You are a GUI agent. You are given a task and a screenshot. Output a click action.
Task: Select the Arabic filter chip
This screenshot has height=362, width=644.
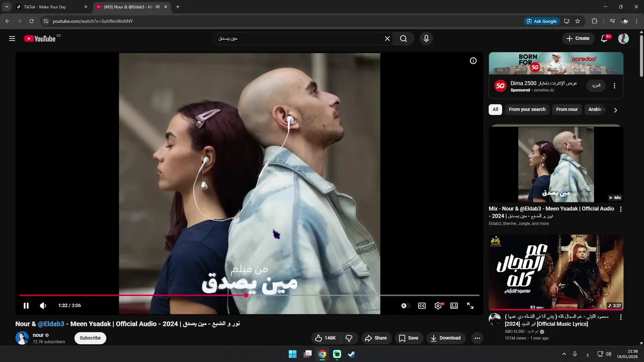point(596,110)
